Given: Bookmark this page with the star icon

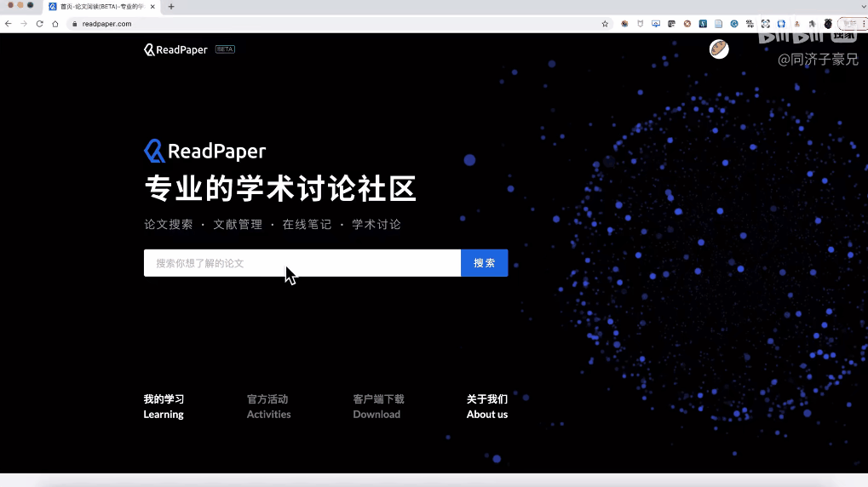Looking at the screenshot, I should pos(605,24).
